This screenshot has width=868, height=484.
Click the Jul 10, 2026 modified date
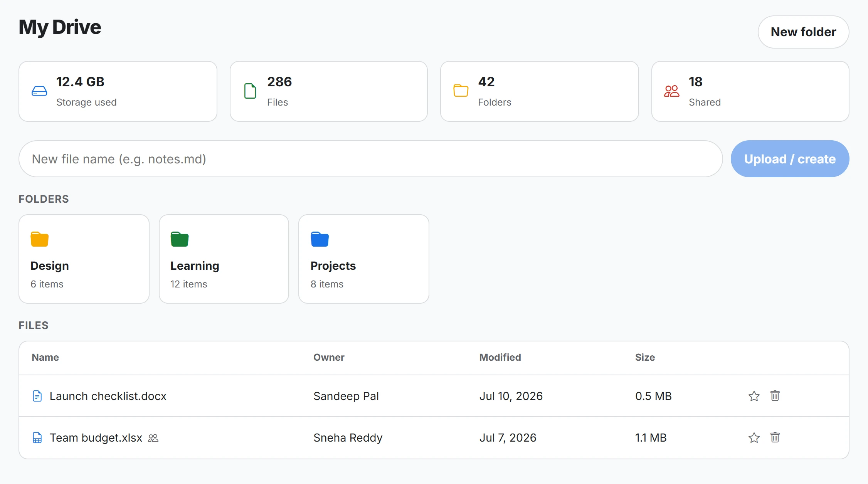[x=511, y=396]
